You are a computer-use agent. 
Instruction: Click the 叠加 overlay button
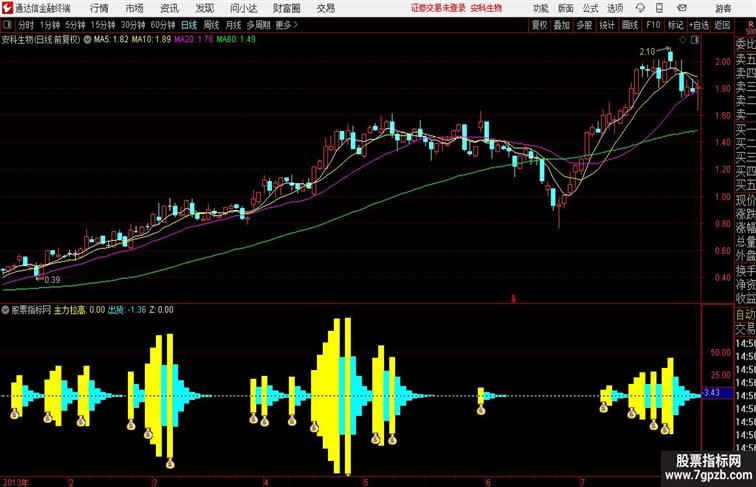(562, 25)
